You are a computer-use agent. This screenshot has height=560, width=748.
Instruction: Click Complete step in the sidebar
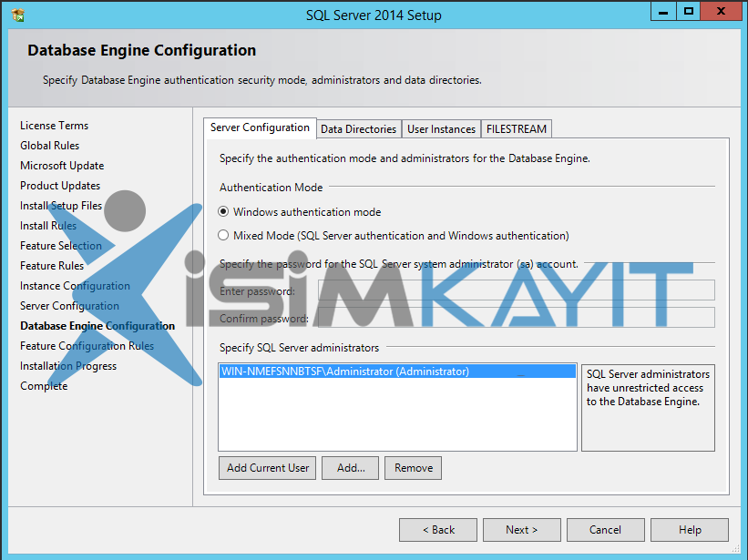(x=44, y=385)
